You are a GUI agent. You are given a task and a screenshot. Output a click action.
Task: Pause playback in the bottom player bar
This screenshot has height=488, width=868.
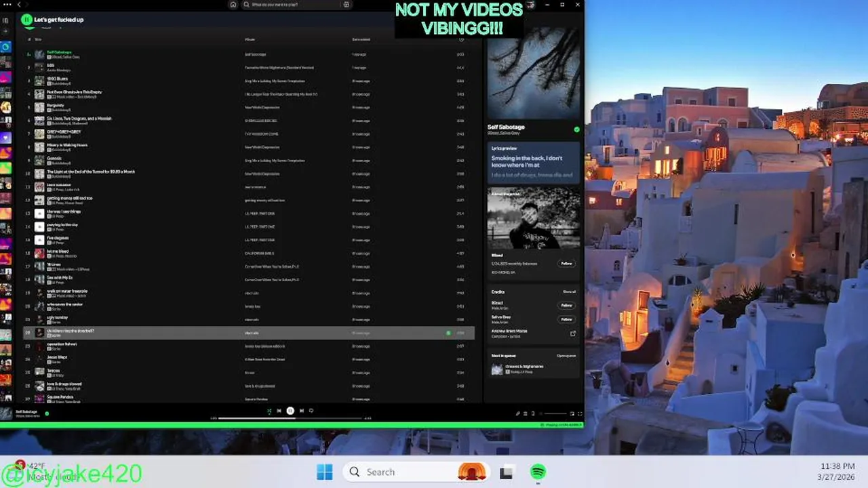click(x=290, y=411)
